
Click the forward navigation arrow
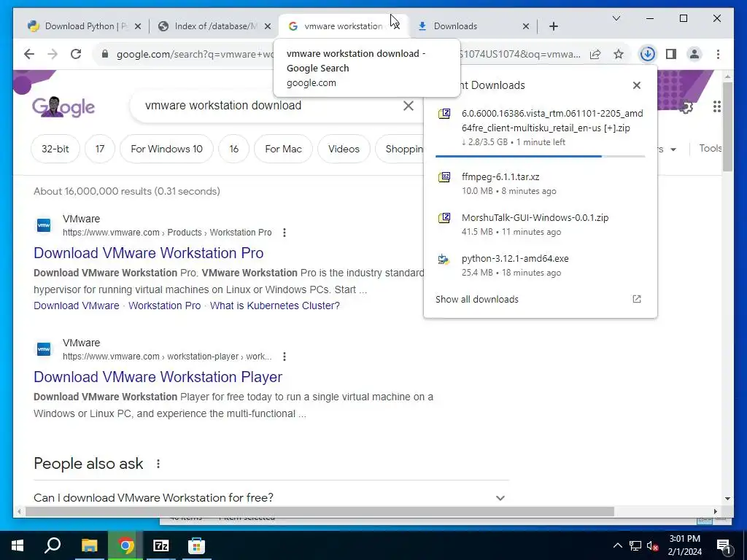coord(53,54)
